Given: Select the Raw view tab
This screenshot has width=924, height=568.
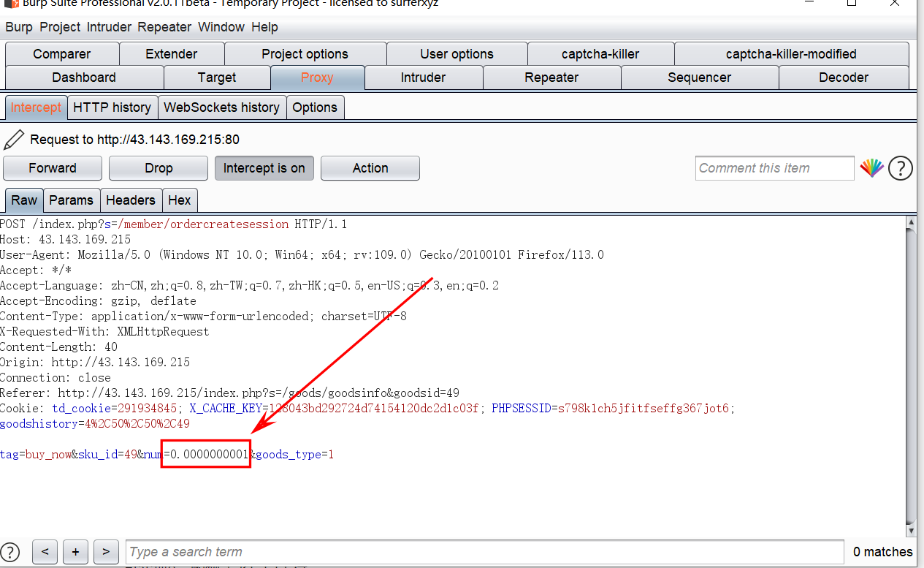Looking at the screenshot, I should 24,200.
